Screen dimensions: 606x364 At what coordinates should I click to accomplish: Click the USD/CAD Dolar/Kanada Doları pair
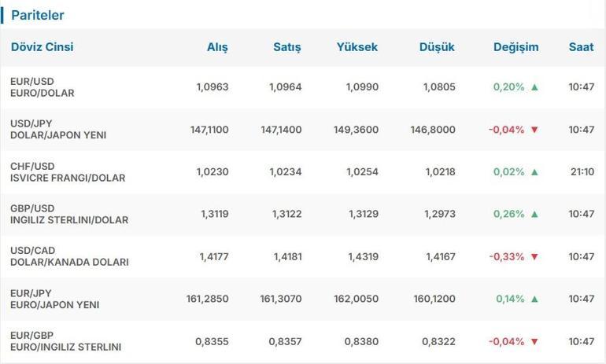[x=69, y=257]
